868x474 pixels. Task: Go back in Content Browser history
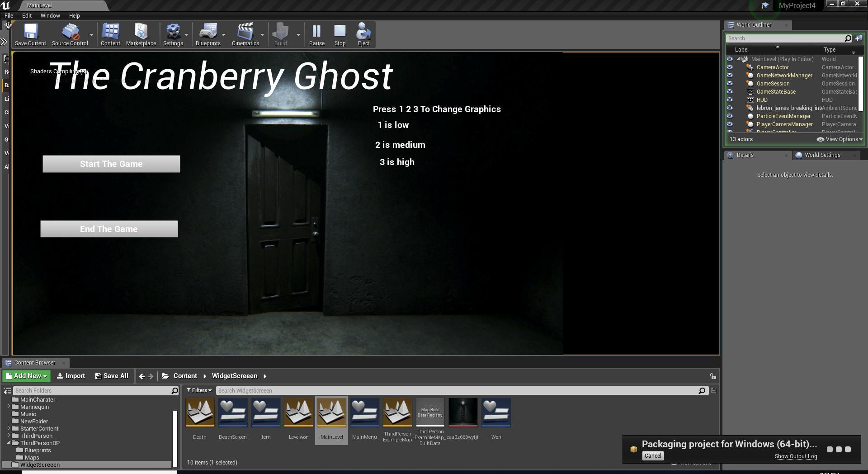tap(142, 376)
